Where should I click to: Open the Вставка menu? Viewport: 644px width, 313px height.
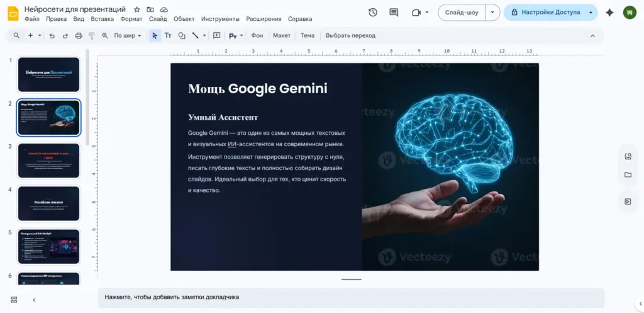[103, 19]
